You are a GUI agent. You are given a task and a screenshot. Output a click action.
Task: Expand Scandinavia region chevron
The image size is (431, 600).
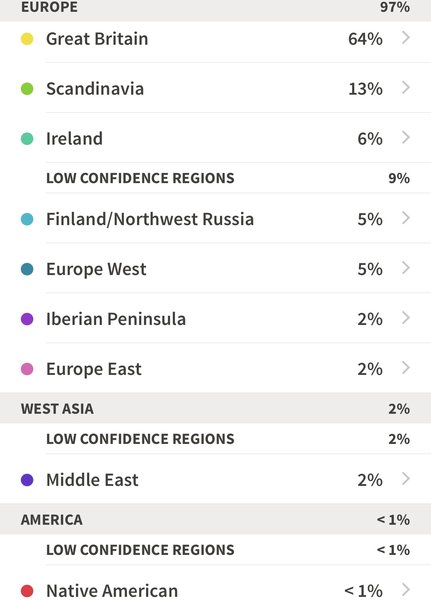pos(406,88)
